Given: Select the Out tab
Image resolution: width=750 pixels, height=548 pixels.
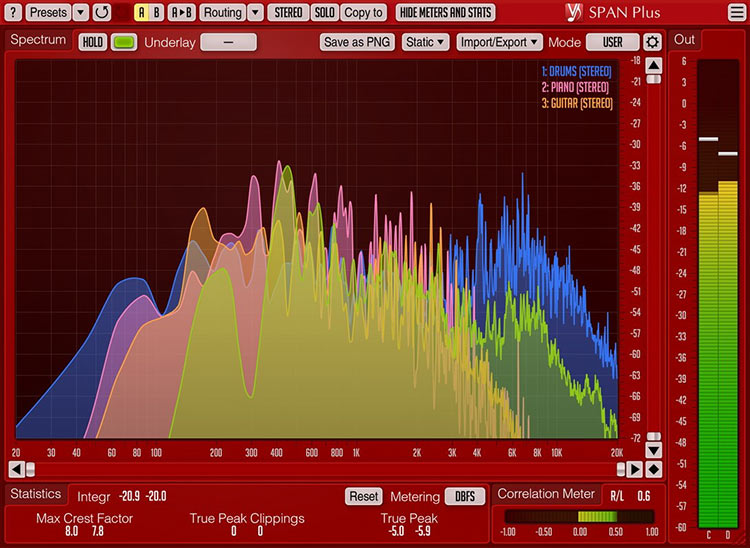Looking at the screenshot, I should [x=684, y=40].
